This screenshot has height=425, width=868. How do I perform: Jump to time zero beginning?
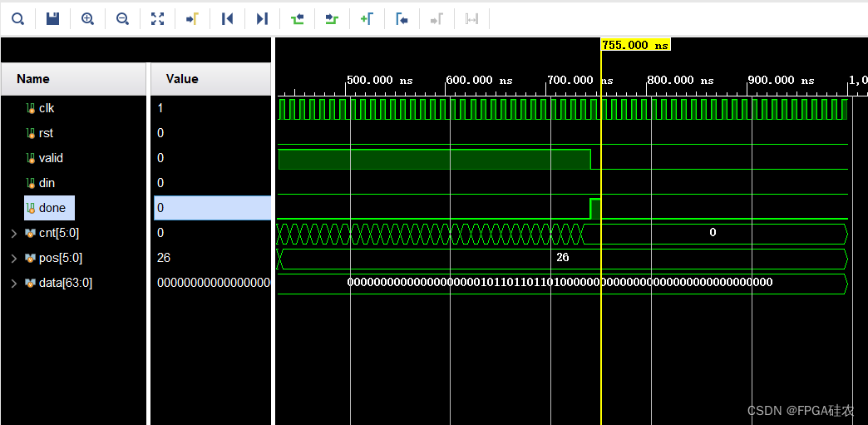[x=227, y=19]
